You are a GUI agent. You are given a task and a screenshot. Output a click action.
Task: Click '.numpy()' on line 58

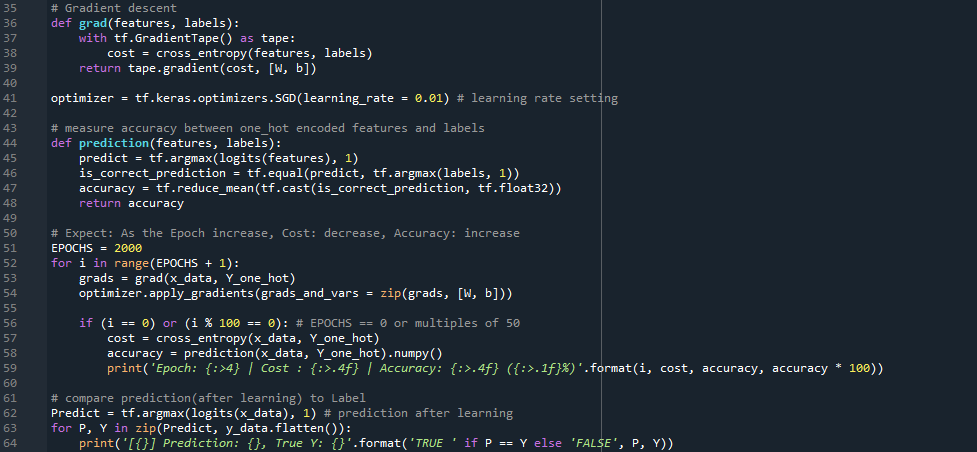[415, 353]
